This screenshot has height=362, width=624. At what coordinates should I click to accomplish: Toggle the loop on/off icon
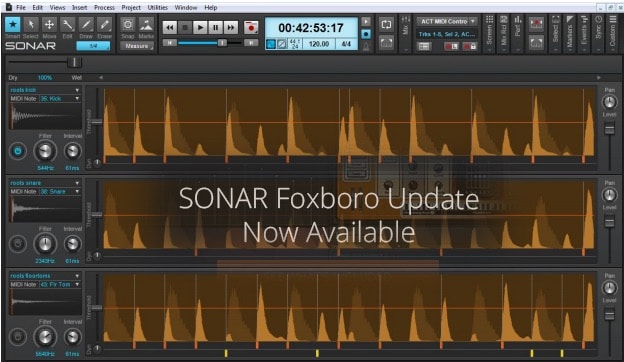tap(386, 25)
